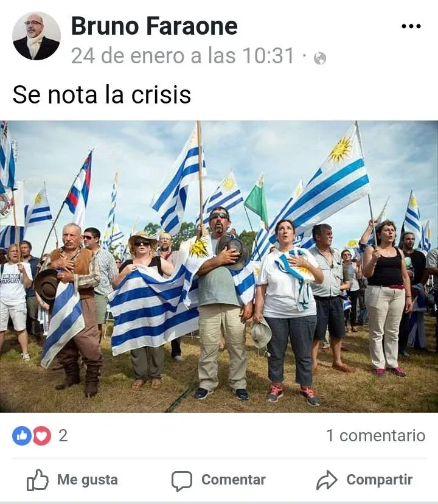This screenshot has height=504, width=438.
Task: Click the blue like reaction icon
Action: (22, 436)
